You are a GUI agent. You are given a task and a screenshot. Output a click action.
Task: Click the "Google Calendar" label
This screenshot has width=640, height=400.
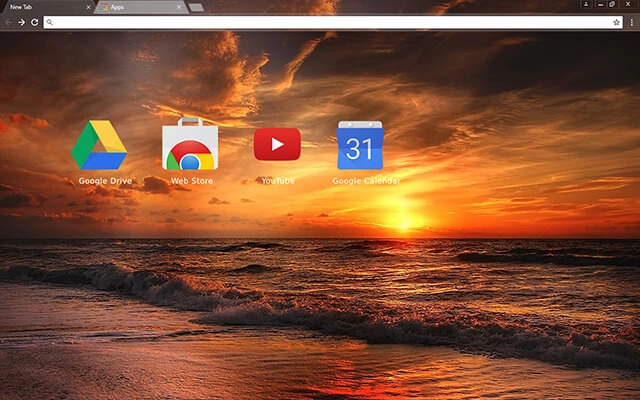[x=366, y=181]
